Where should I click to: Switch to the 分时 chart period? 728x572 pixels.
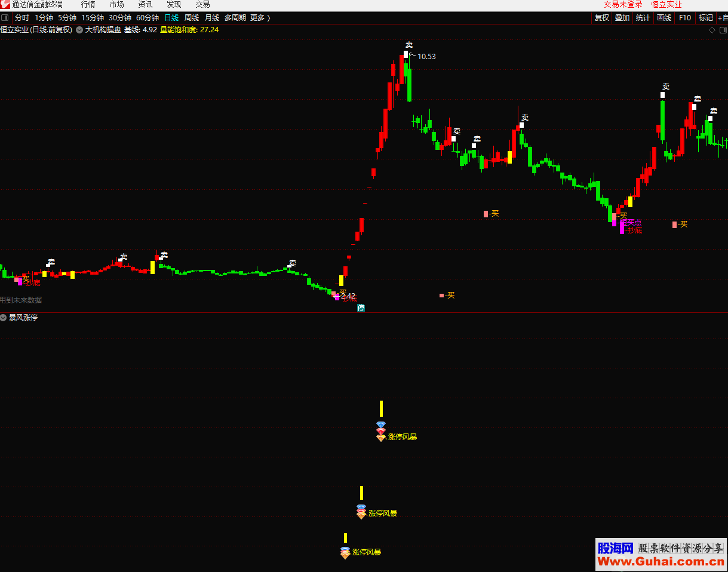click(22, 18)
